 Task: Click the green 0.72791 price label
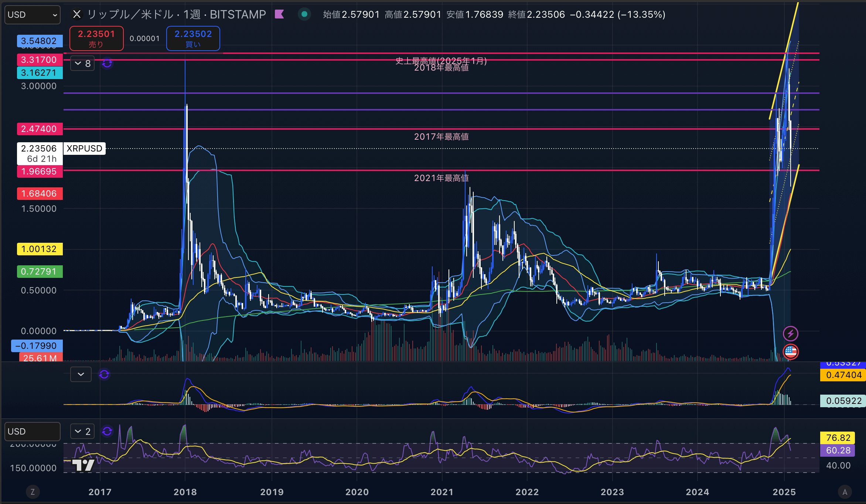tap(40, 272)
